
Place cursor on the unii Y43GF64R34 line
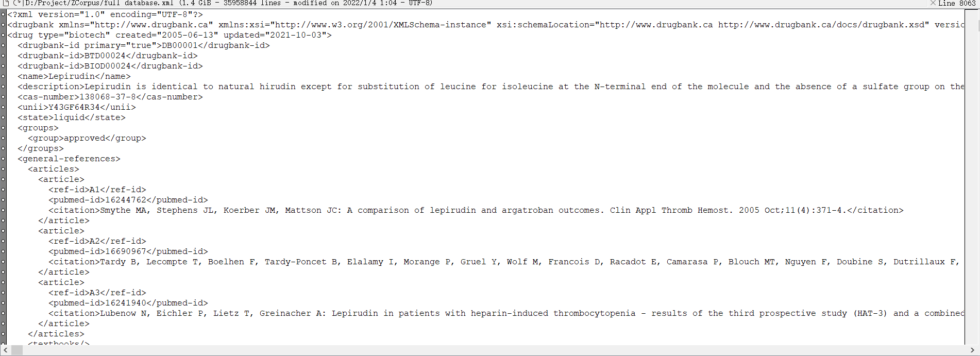click(x=77, y=107)
